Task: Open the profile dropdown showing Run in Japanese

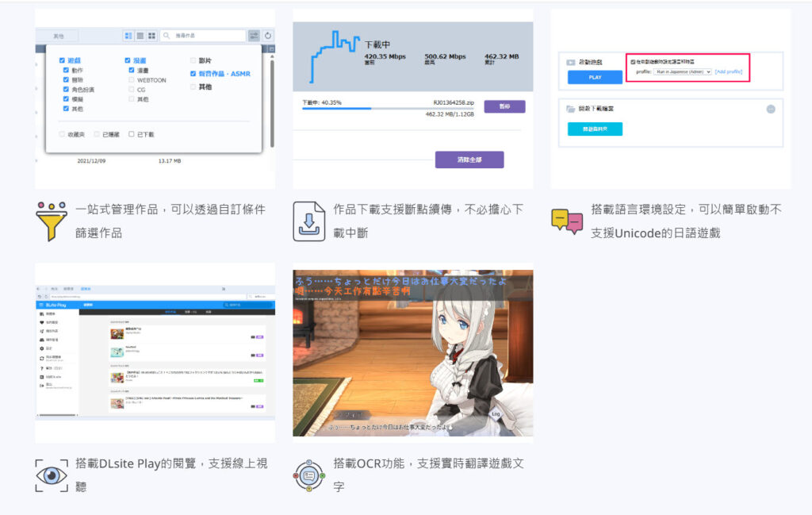Action: [683, 72]
